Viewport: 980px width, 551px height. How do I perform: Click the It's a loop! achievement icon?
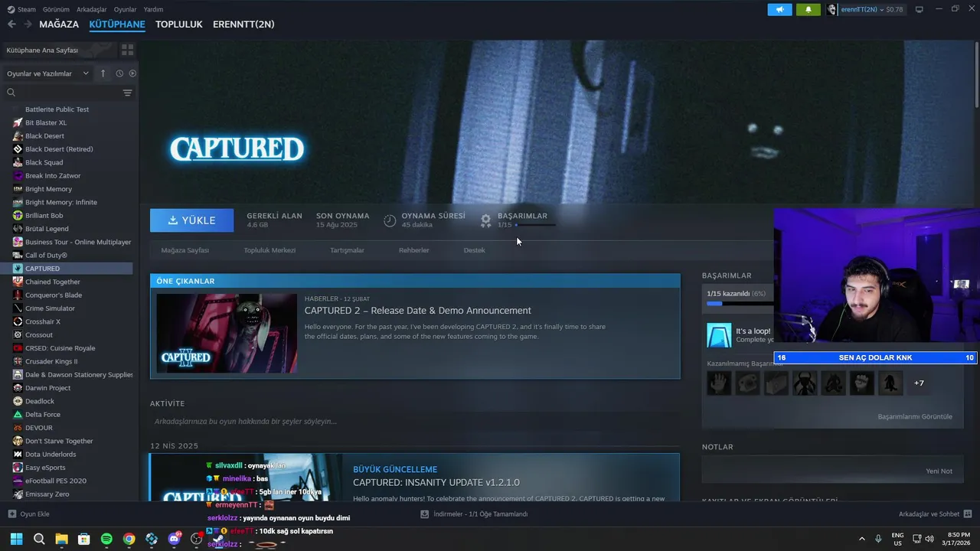[x=719, y=335]
